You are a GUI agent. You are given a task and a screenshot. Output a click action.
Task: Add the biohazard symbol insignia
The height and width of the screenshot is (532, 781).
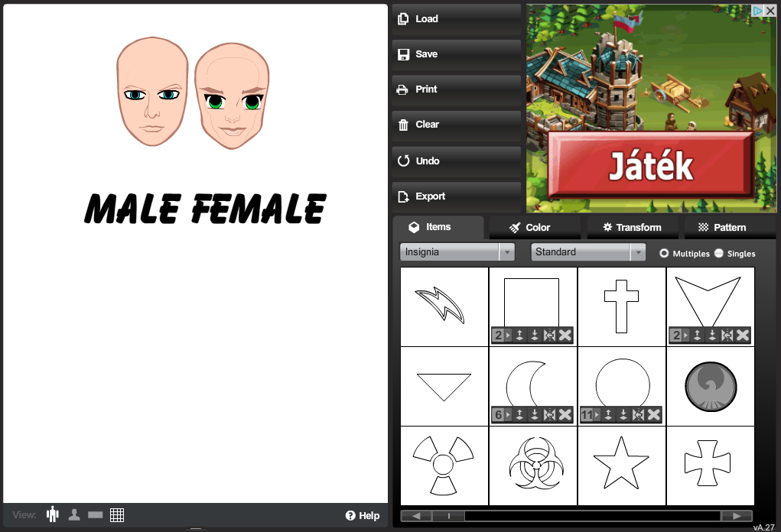pyautogui.click(x=533, y=465)
